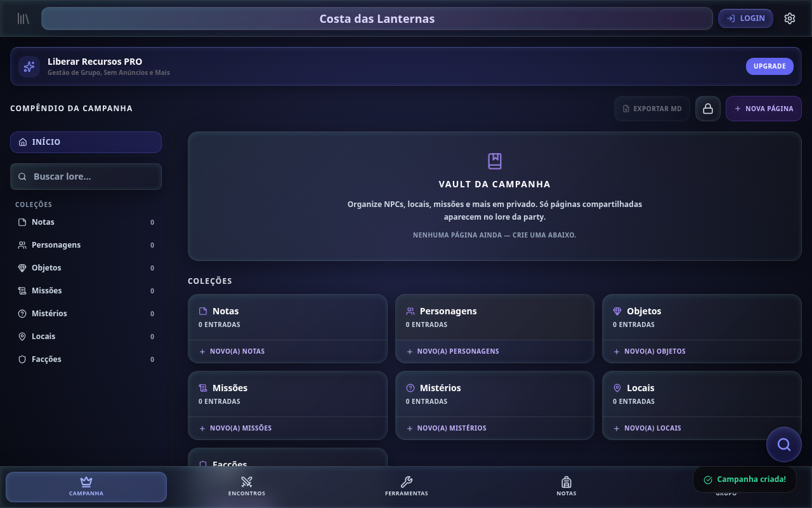This screenshot has width=812, height=508.
Task: Click the Missões collection card title
Action: 230,388
